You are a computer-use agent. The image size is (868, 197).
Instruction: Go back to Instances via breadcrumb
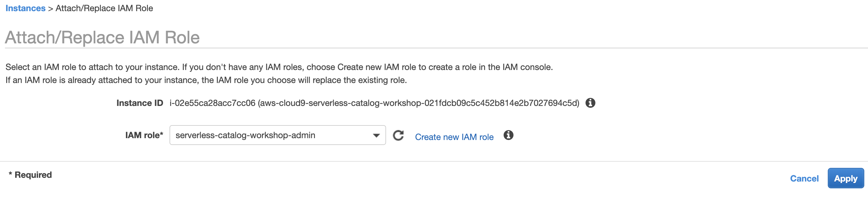click(x=25, y=8)
